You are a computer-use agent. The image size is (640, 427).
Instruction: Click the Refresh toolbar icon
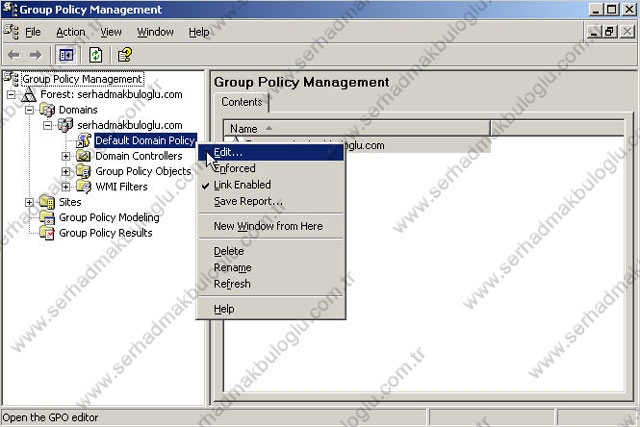coord(96,55)
